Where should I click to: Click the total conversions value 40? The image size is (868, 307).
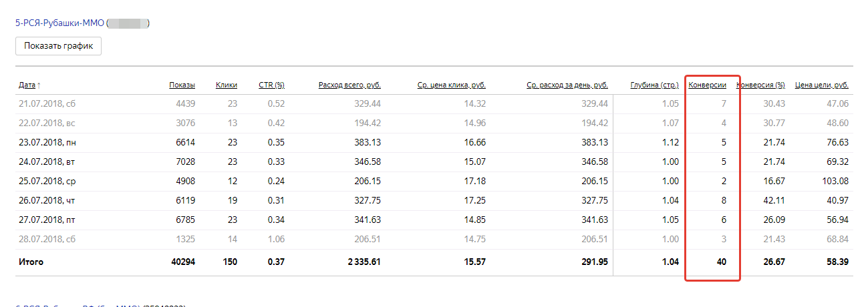point(721,262)
